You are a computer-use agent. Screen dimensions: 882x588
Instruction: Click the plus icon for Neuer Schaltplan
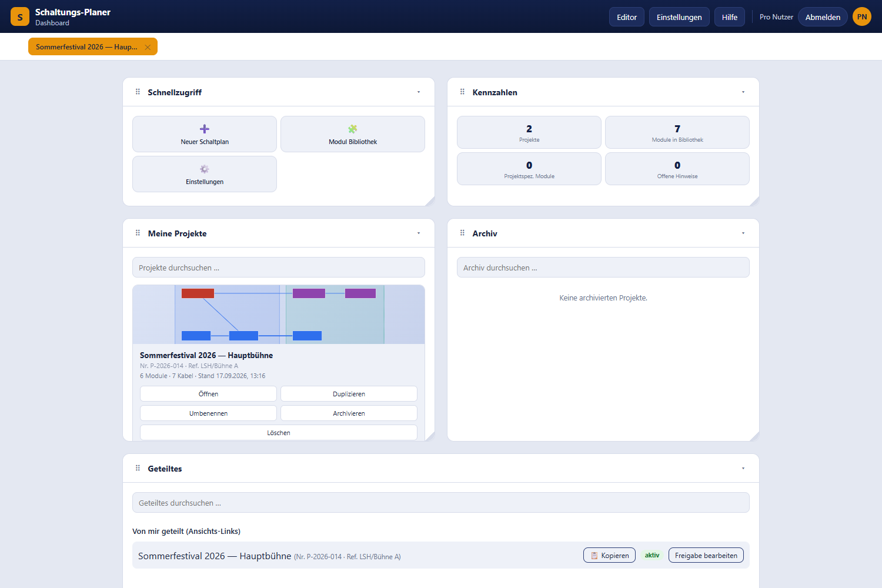tap(205, 129)
